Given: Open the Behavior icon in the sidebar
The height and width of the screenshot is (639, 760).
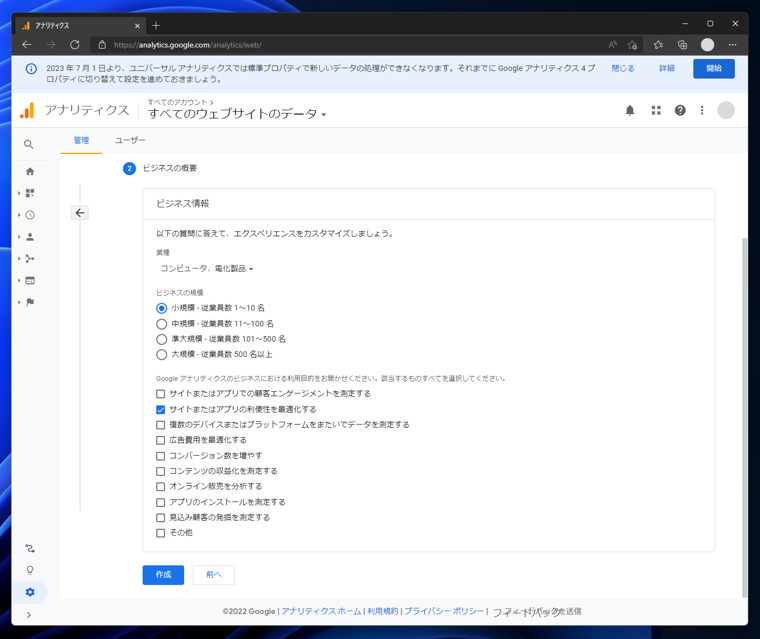Looking at the screenshot, I should tap(30, 280).
